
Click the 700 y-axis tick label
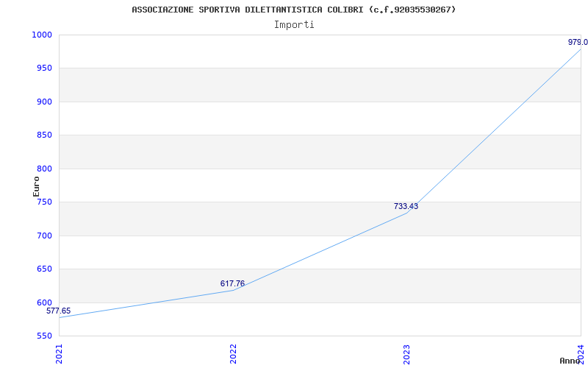point(44,236)
